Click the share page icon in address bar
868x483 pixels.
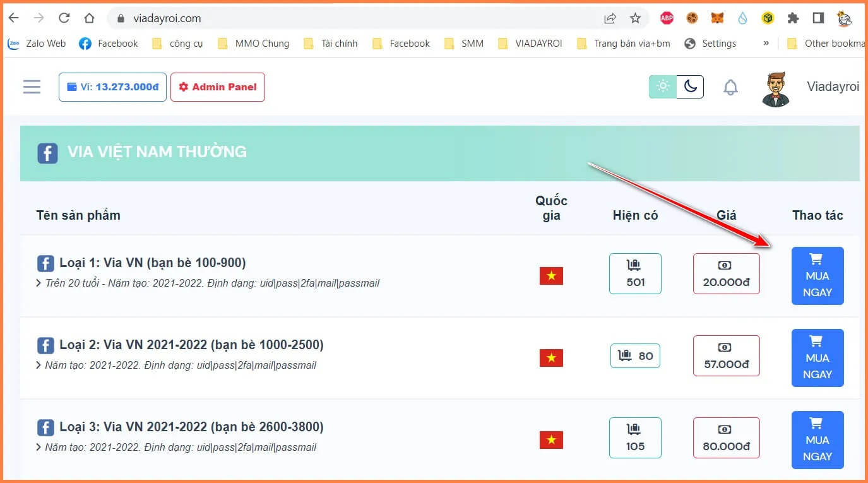pos(610,18)
